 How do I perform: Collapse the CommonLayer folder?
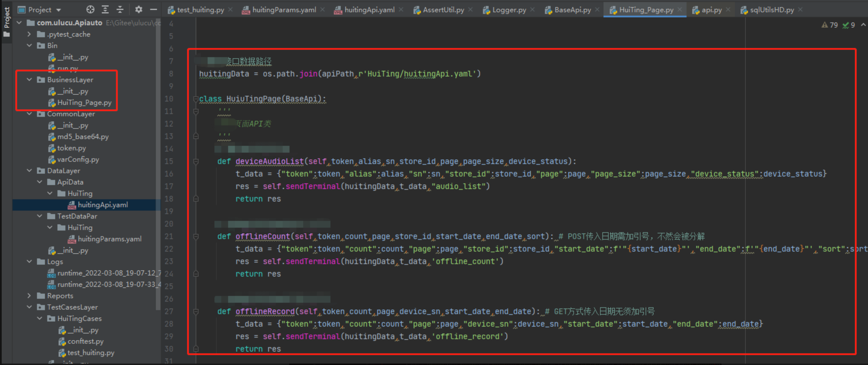coord(29,114)
